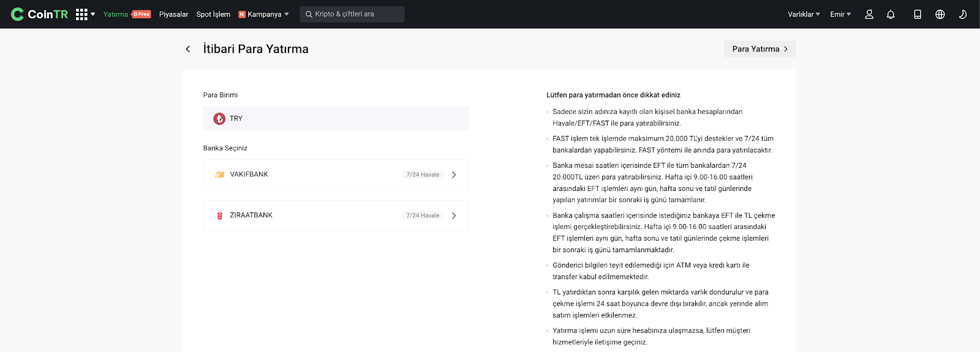Image resolution: width=980 pixels, height=352 pixels.
Task: Open the apps grid menu icon
Action: [x=81, y=14]
